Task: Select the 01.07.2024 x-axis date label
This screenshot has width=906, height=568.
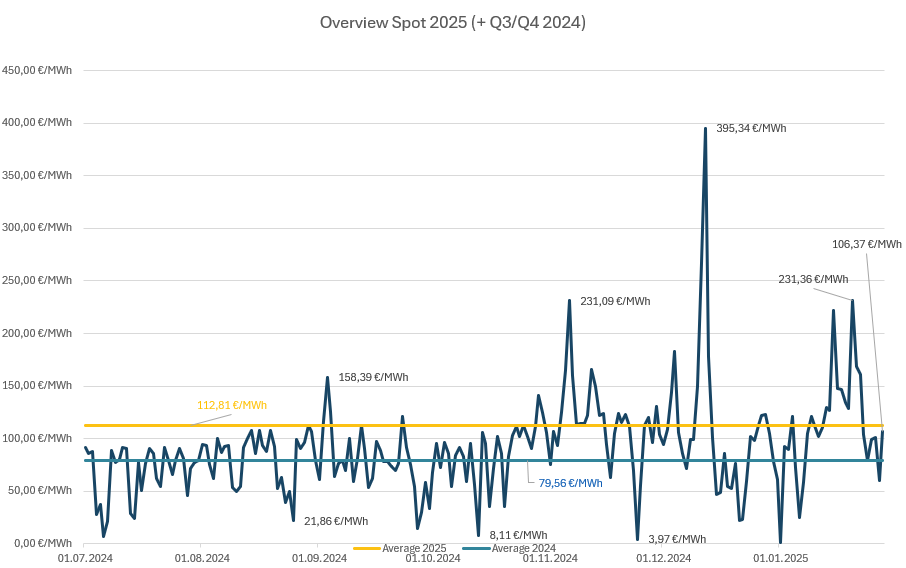Action: pyautogui.click(x=85, y=558)
